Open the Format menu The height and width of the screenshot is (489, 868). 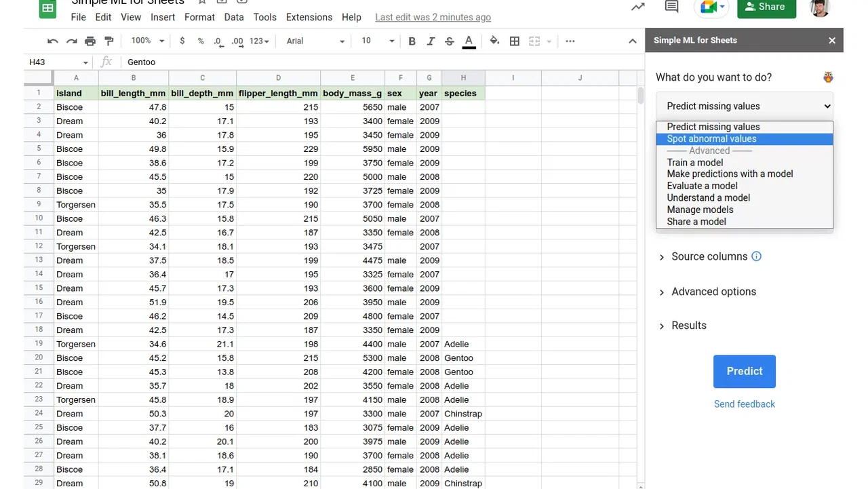coord(199,17)
